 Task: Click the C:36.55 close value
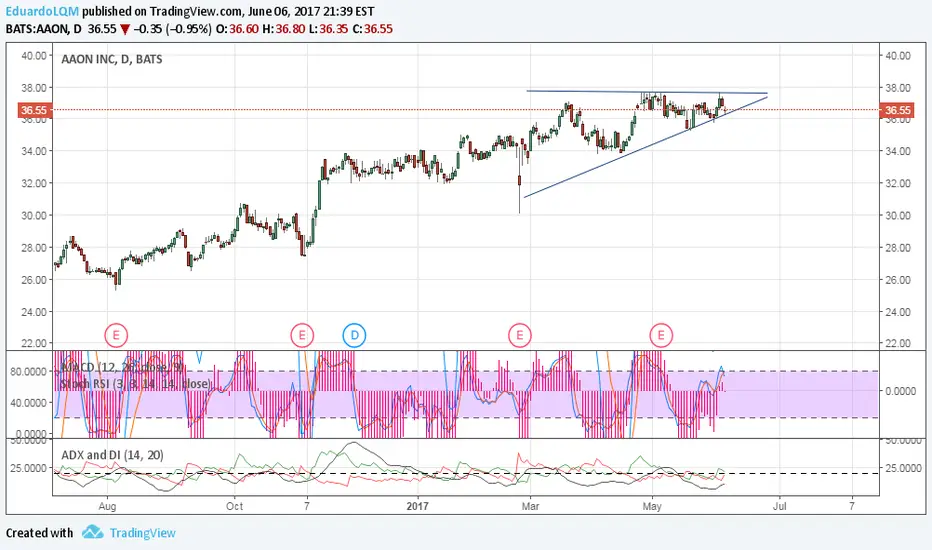[x=373, y=29]
